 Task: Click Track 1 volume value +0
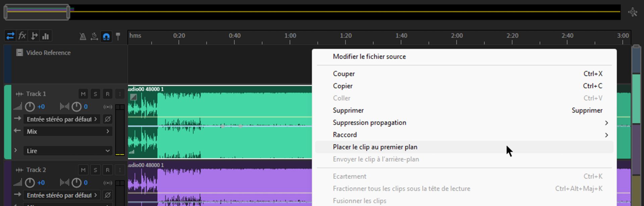[x=41, y=107]
